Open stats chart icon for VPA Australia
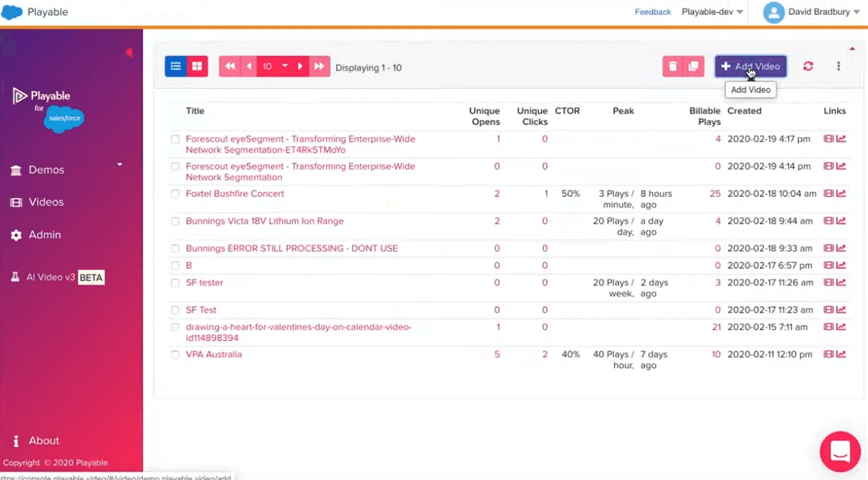Screen dimensions: 868x480 [841, 355]
